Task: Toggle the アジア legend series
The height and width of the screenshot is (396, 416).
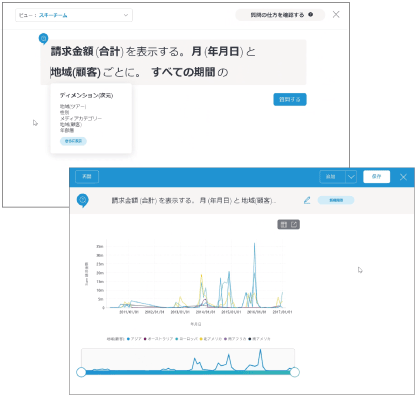Action: coord(134,339)
